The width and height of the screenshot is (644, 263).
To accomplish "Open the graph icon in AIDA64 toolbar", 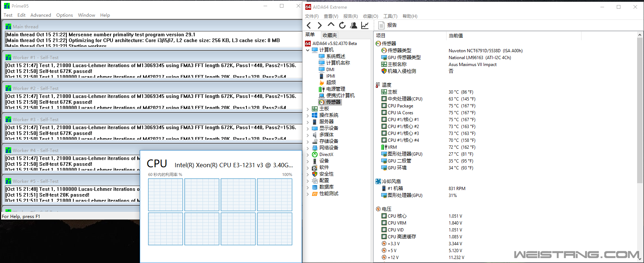I will 365,25.
